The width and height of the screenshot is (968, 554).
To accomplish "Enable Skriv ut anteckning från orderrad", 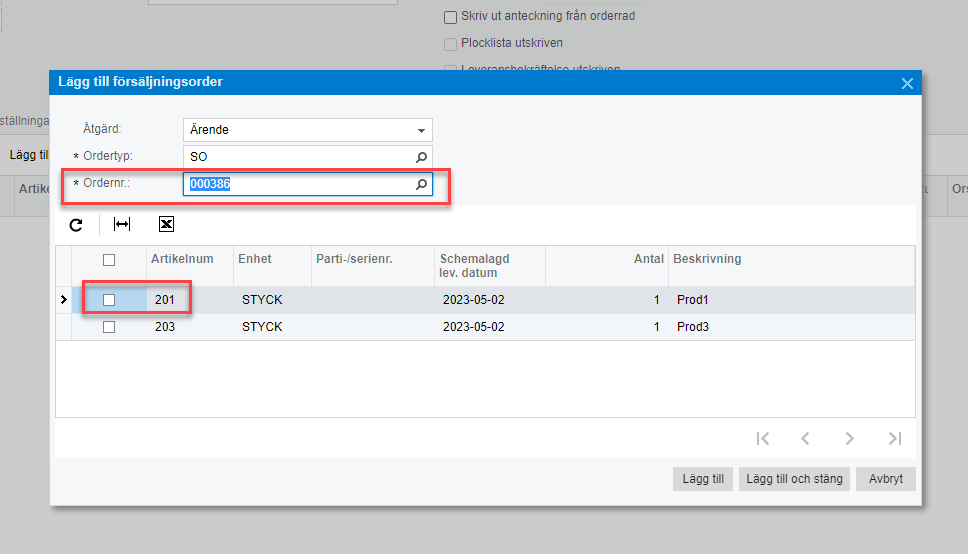I will point(451,17).
